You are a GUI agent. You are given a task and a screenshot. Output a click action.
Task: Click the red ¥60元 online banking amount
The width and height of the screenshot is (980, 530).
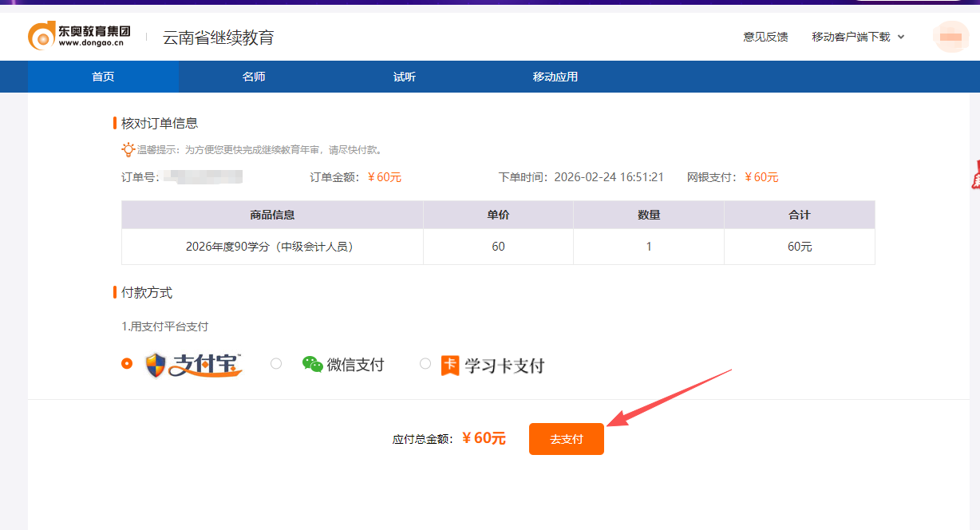(760, 177)
